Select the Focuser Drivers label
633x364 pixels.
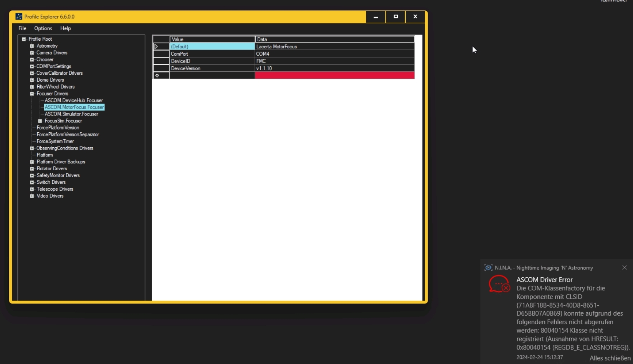coord(52,94)
